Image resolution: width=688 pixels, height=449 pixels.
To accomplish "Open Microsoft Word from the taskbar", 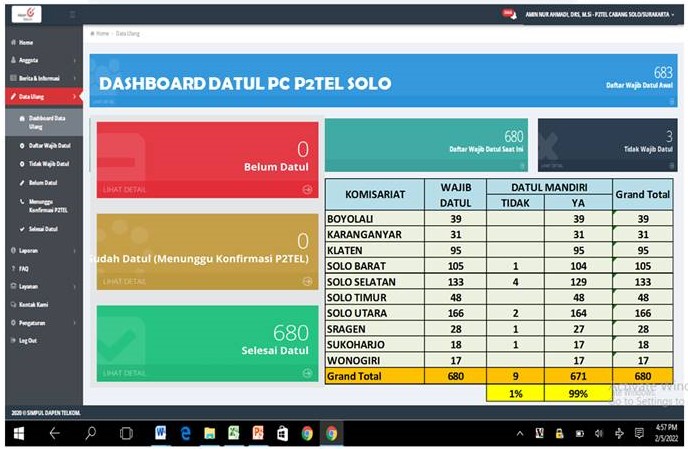I will coord(161,434).
